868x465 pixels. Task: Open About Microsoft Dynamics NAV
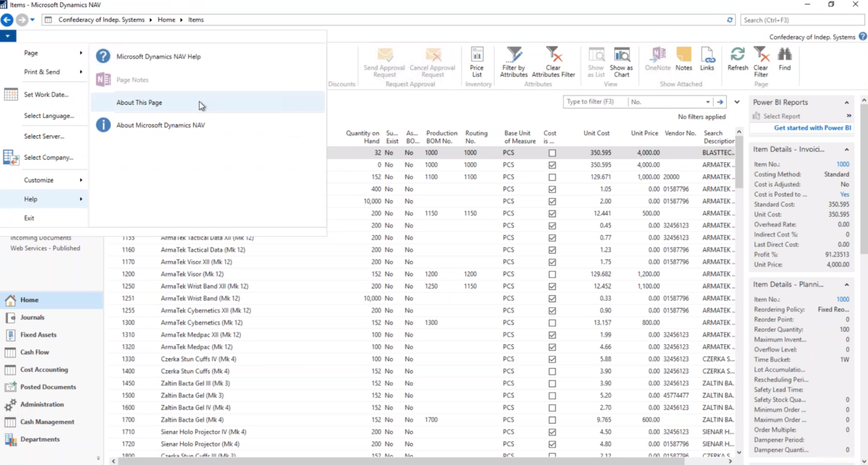160,125
